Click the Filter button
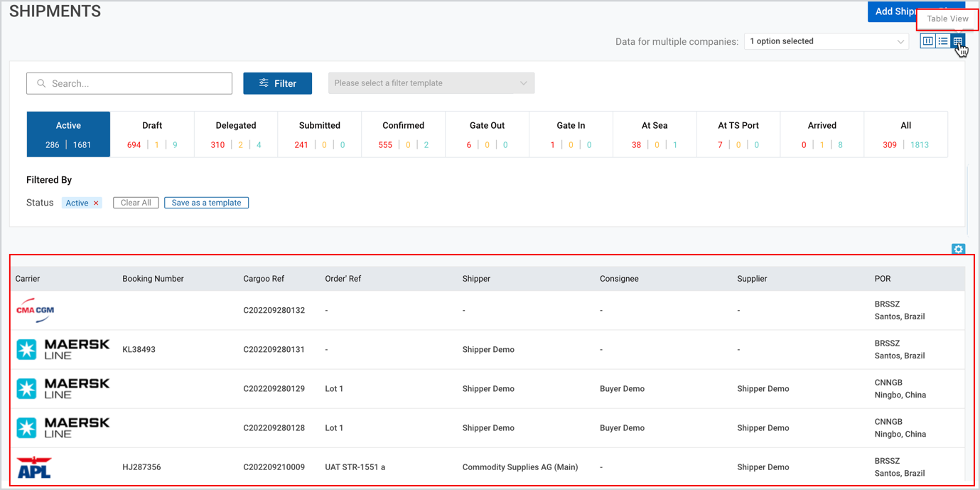This screenshot has width=980, height=490. pos(278,83)
